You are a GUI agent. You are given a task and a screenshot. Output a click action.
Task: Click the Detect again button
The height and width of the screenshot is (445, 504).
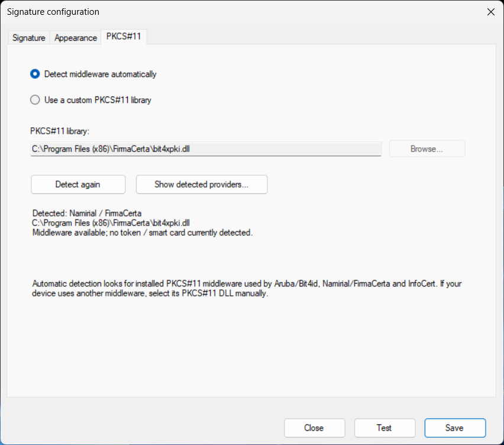coord(78,185)
